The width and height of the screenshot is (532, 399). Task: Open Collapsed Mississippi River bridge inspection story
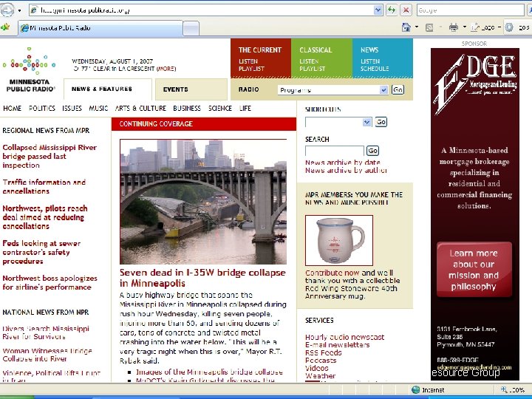point(50,157)
